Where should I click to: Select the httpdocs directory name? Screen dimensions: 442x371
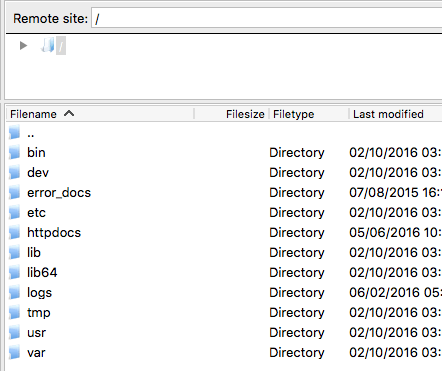pos(54,232)
